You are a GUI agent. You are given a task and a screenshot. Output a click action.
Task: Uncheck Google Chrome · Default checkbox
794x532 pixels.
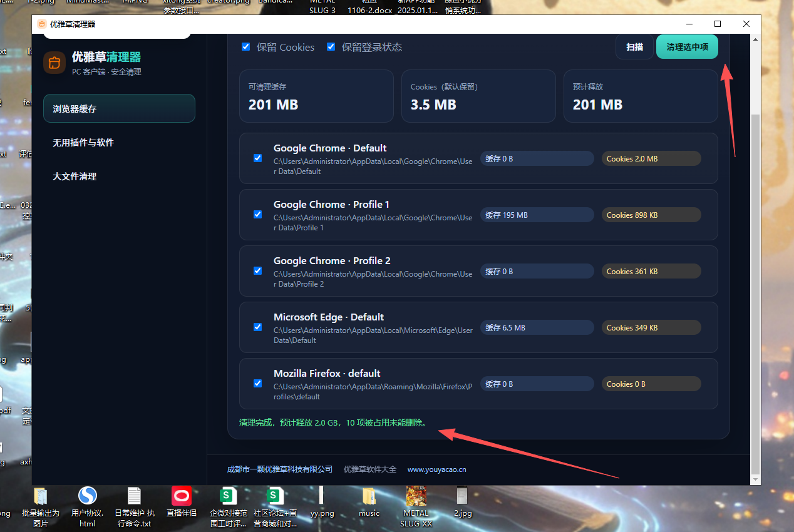257,158
